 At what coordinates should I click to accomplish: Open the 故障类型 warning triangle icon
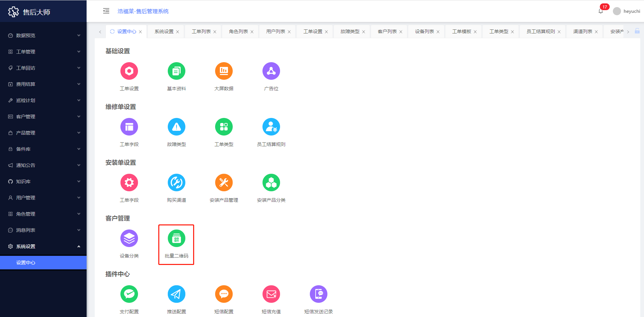coord(177,127)
